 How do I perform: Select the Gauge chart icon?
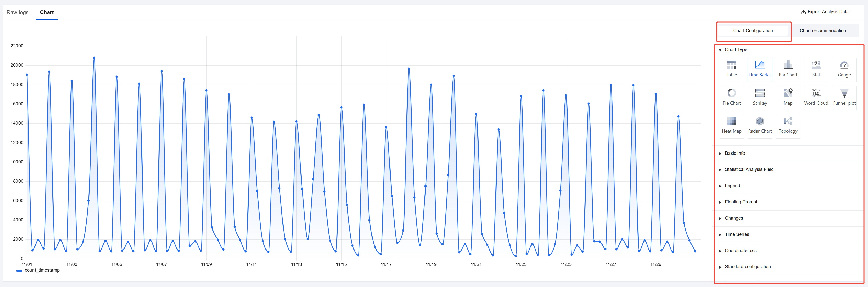pyautogui.click(x=844, y=69)
